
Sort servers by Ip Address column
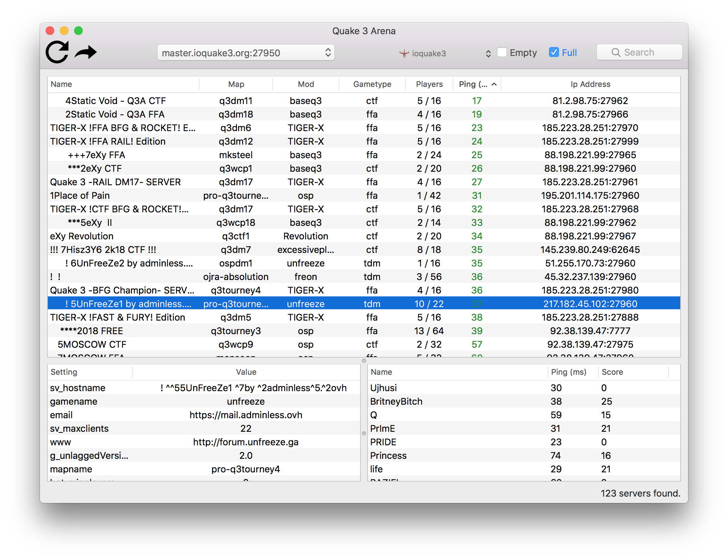click(x=590, y=84)
